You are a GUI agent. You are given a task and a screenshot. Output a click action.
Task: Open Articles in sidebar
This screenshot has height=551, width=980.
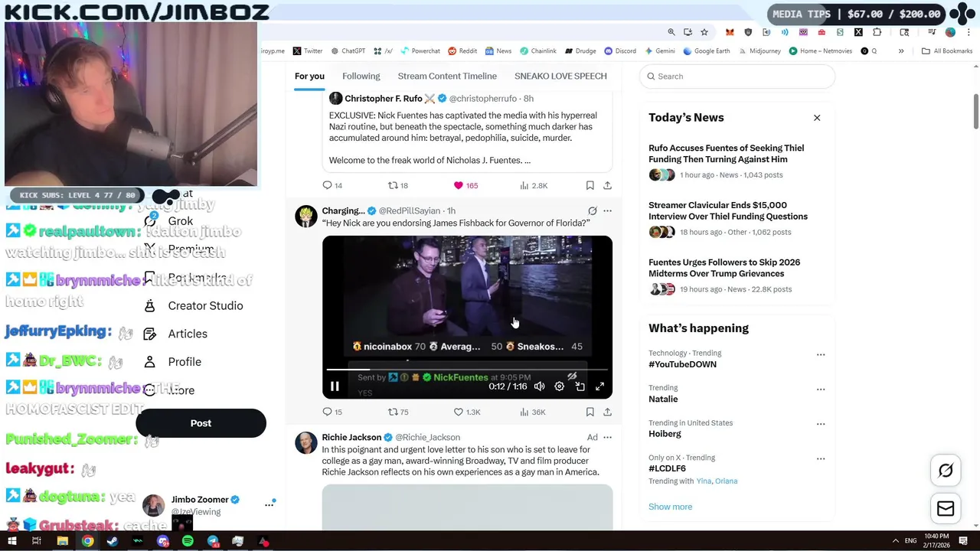[176, 334]
